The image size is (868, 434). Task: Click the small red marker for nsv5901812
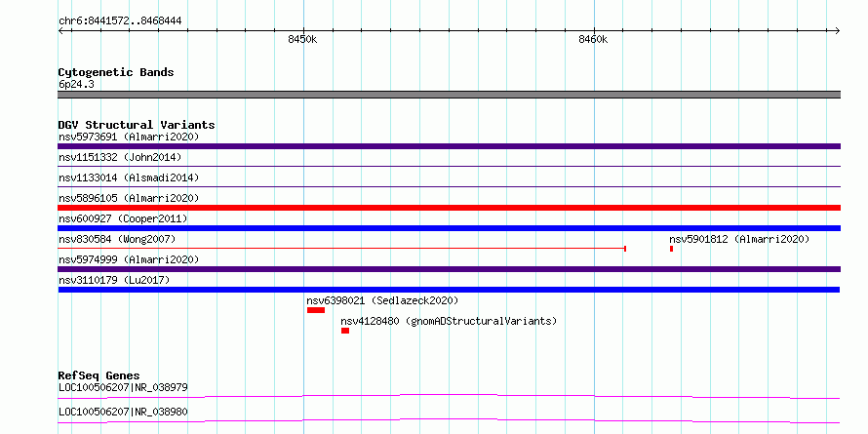[x=672, y=249]
